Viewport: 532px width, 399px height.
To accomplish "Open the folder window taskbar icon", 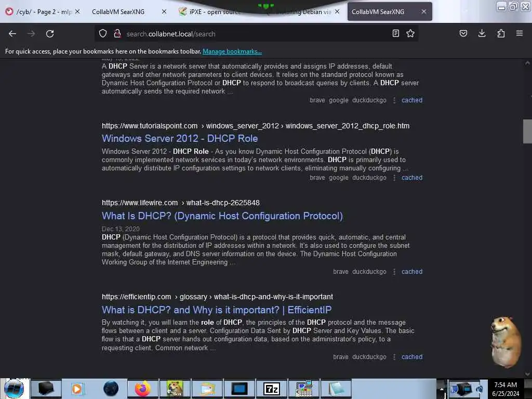I will click(x=207, y=389).
